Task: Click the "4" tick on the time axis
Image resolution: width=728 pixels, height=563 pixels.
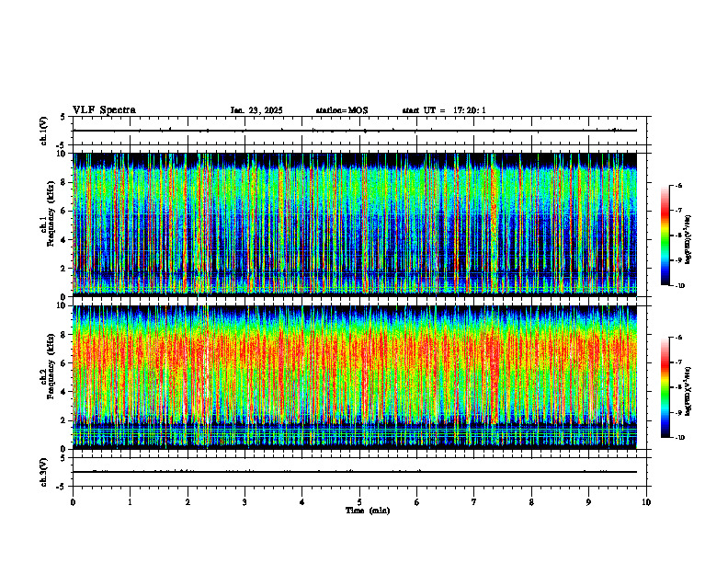Action: point(302,502)
